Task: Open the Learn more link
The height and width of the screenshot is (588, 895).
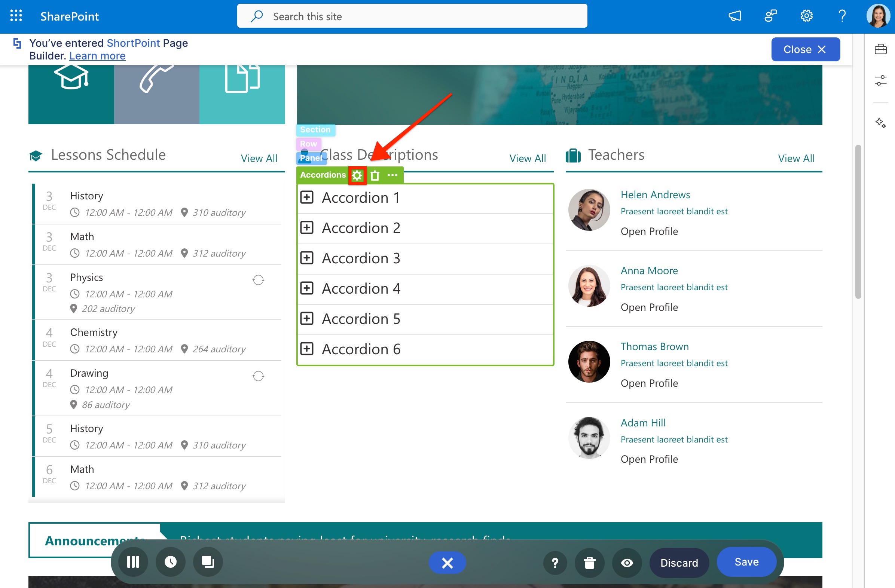Action: click(97, 56)
